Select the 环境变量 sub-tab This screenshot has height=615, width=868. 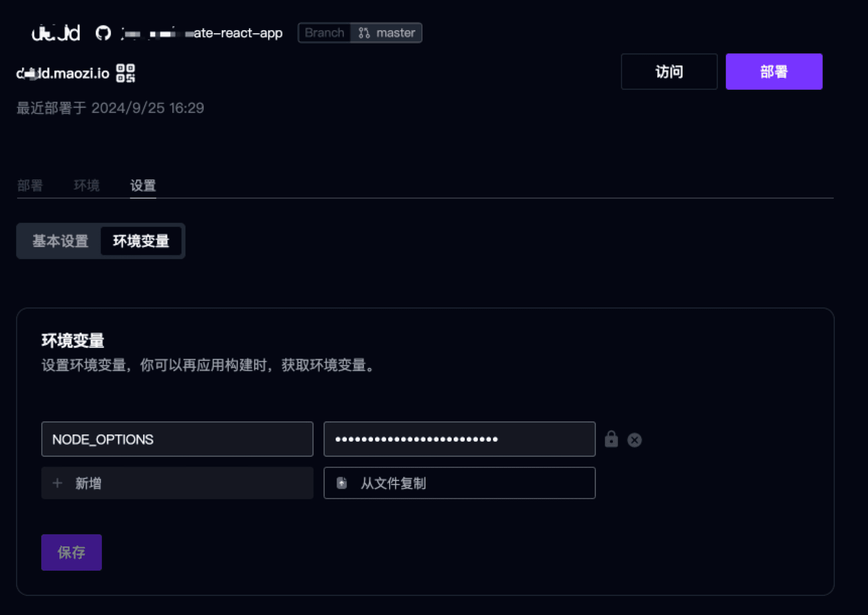141,241
